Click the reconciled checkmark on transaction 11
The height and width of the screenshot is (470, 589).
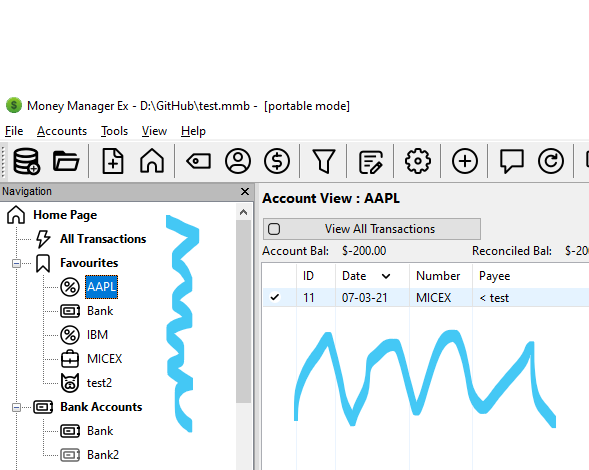coord(275,298)
